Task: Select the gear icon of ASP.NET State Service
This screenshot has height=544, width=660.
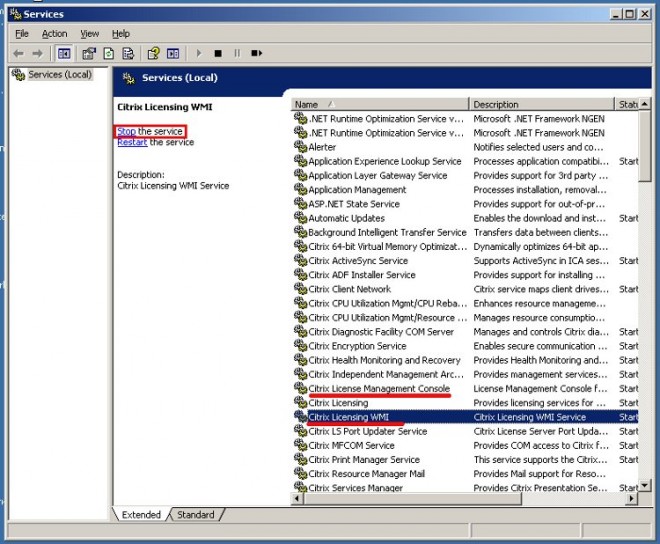Action: 301,203
